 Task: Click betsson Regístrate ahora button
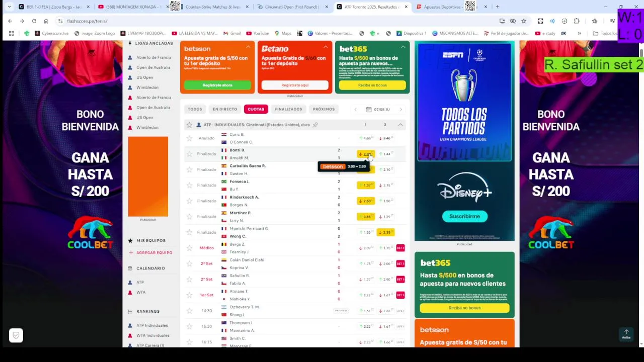click(217, 85)
